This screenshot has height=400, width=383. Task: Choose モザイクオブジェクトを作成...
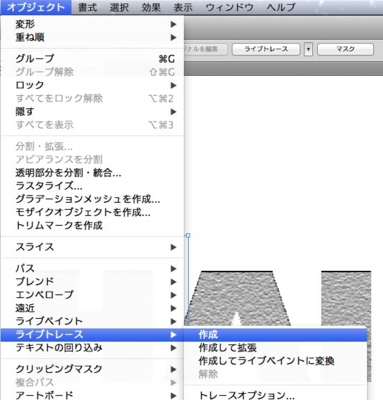point(93,212)
